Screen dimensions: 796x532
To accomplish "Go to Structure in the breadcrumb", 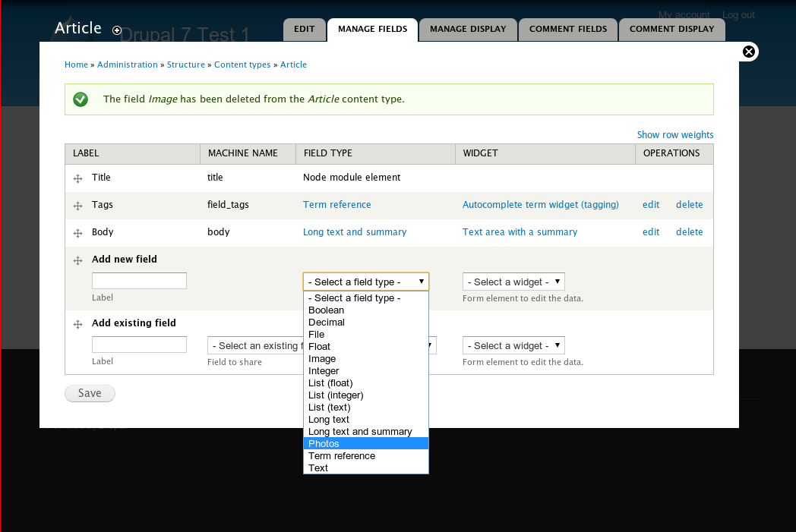I will pos(186,65).
